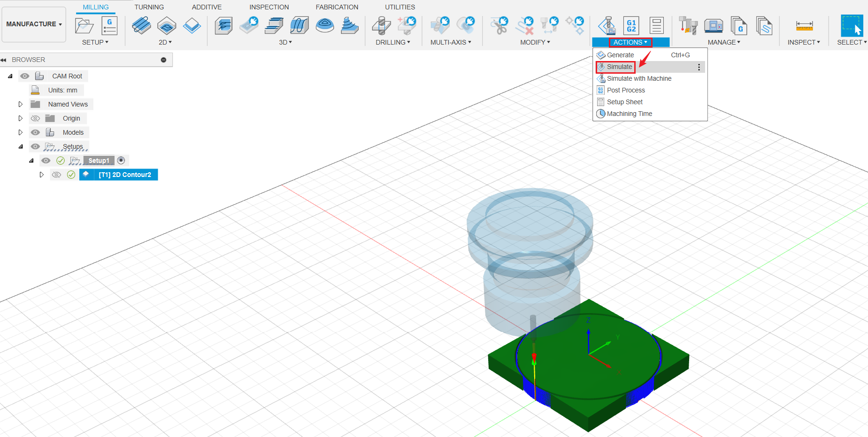868x437 pixels.
Task: Expand the Origin folder in the browser
Action: click(x=20, y=118)
